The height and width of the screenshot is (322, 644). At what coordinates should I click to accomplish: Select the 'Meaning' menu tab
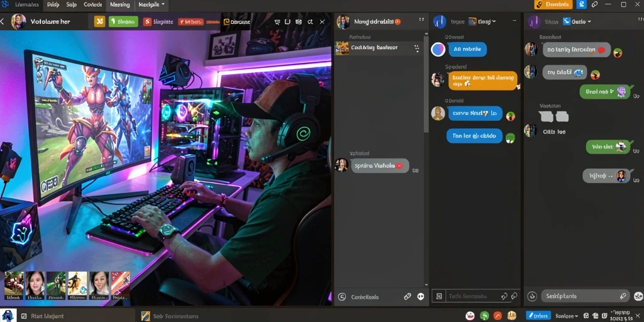pos(120,5)
